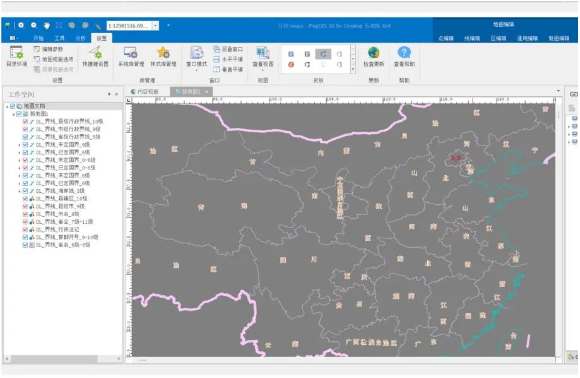Collapse the 新地图1 tree node

point(14,114)
